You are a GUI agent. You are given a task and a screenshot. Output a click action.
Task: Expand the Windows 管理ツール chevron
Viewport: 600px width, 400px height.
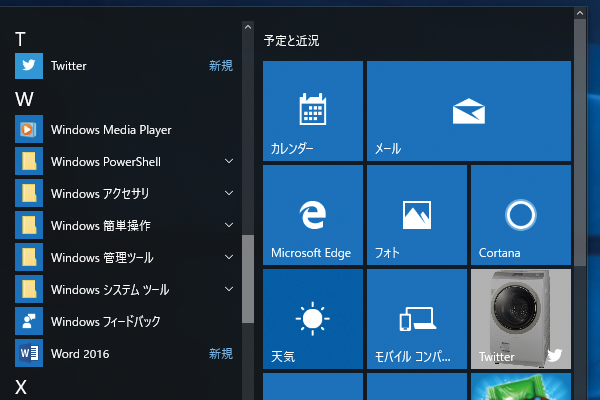coord(229,257)
